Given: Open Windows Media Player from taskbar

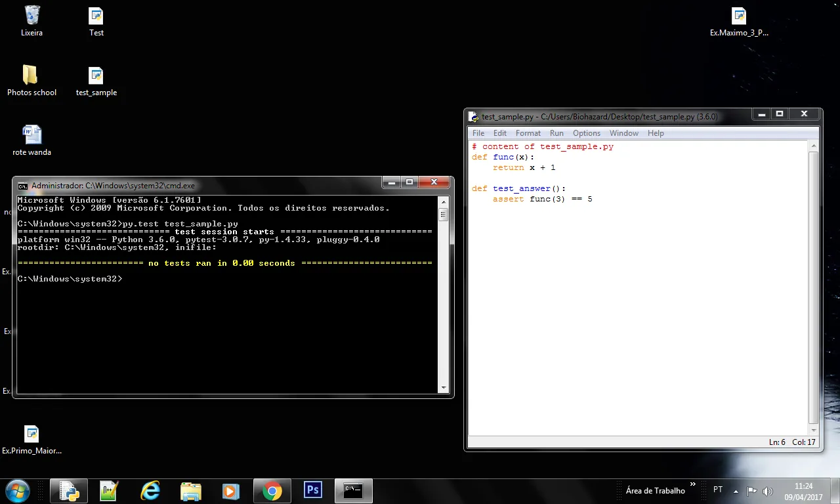Looking at the screenshot, I should point(230,490).
